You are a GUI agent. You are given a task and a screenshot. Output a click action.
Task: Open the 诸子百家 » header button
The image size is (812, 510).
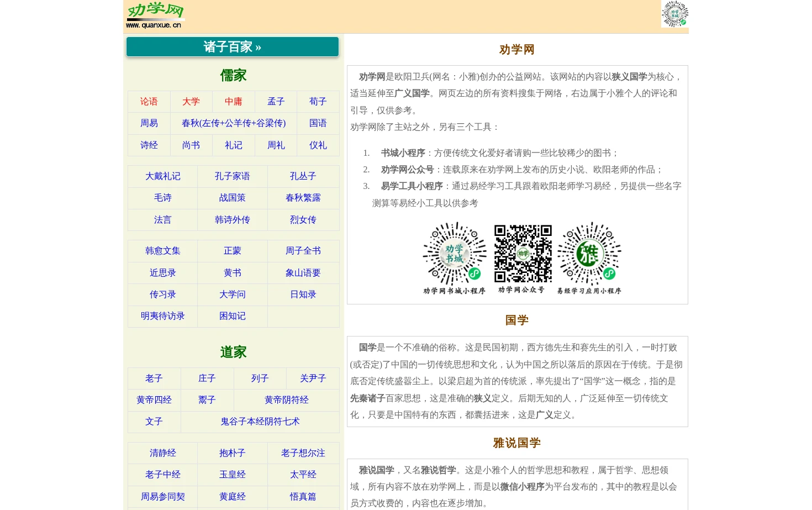pos(233,47)
